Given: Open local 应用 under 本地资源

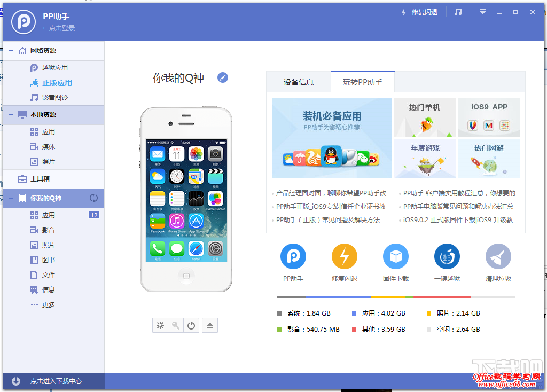Looking at the screenshot, I should (48, 132).
